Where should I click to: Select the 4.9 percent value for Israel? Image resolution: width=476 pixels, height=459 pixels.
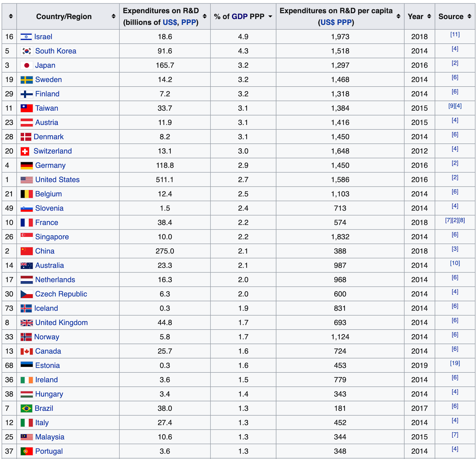tap(243, 37)
